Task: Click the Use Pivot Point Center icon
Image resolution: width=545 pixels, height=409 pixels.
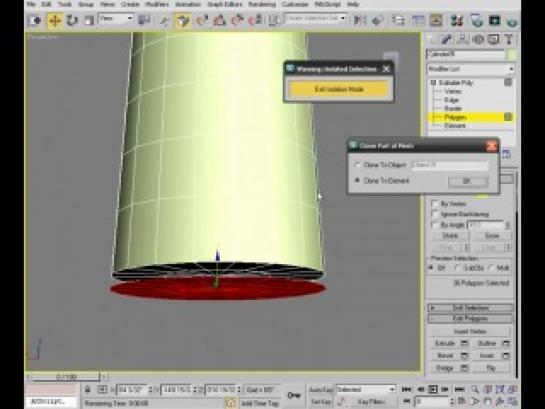Action: tap(144, 20)
